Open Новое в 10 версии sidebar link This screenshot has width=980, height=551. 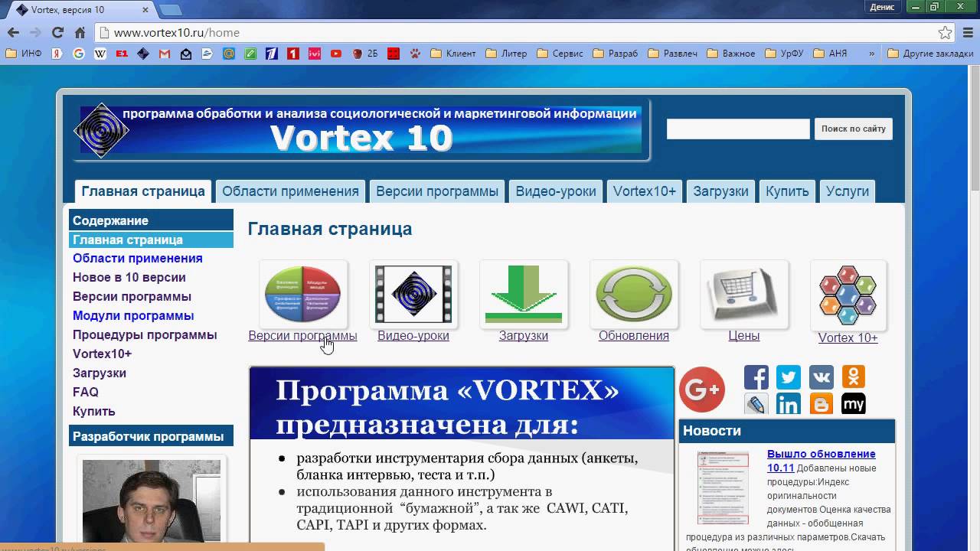click(129, 277)
